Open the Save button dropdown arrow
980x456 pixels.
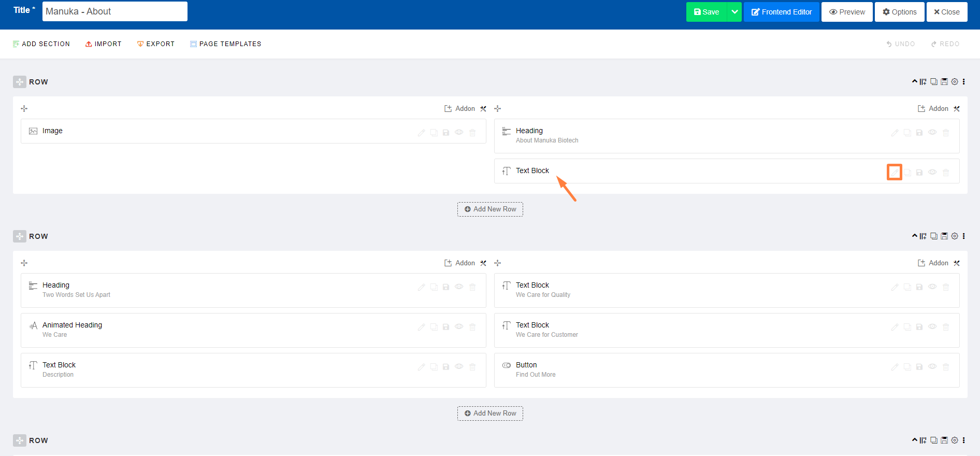[x=734, y=12]
